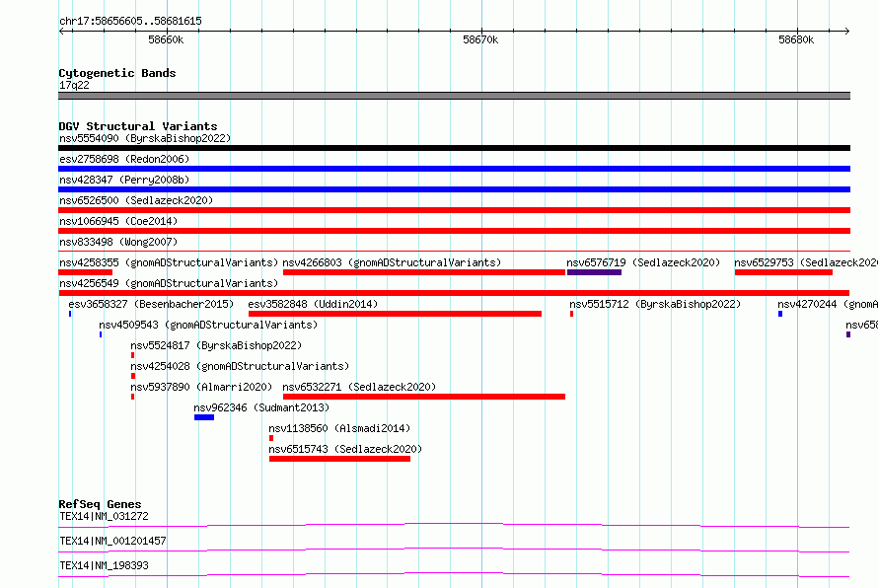
Task: Click gene label TEX14|NM_198393
Action: pos(104,565)
